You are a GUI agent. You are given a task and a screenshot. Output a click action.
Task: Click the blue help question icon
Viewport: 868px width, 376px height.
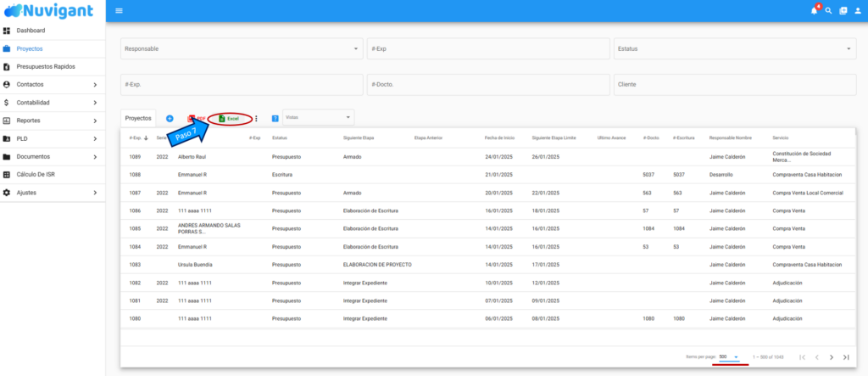point(275,119)
